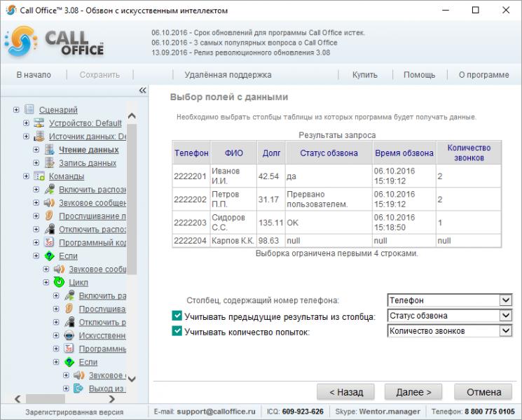This screenshot has width=522, height=420.
Task: Click the Источник данных database icon
Action: pyautogui.click(x=39, y=136)
